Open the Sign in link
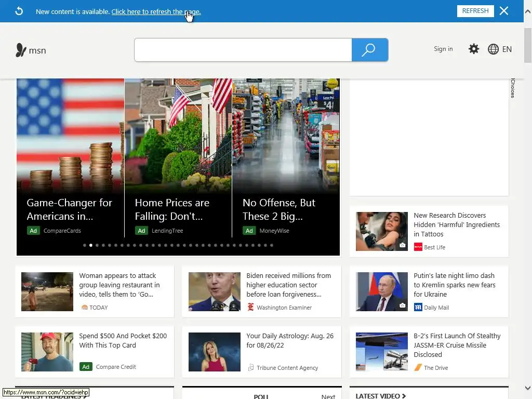Viewport: 532px width, 399px height. click(443, 49)
